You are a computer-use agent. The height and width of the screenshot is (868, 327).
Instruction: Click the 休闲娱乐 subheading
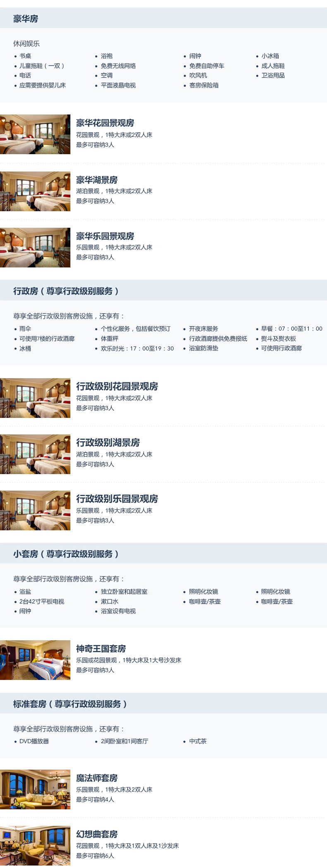26,43
